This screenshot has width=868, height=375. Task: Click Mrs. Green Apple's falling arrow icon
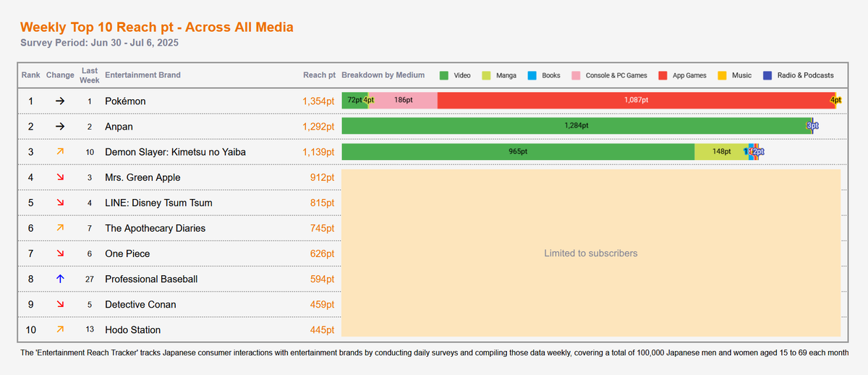coord(60,177)
